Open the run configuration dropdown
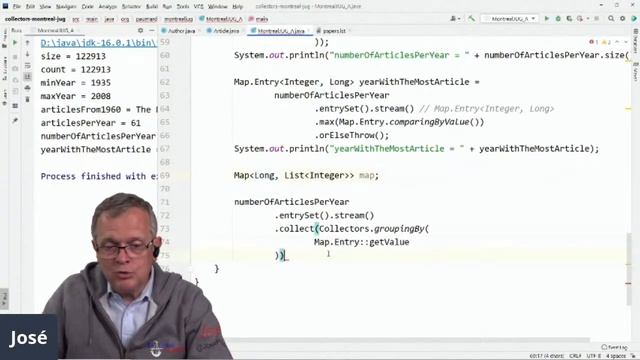 click(x=509, y=19)
